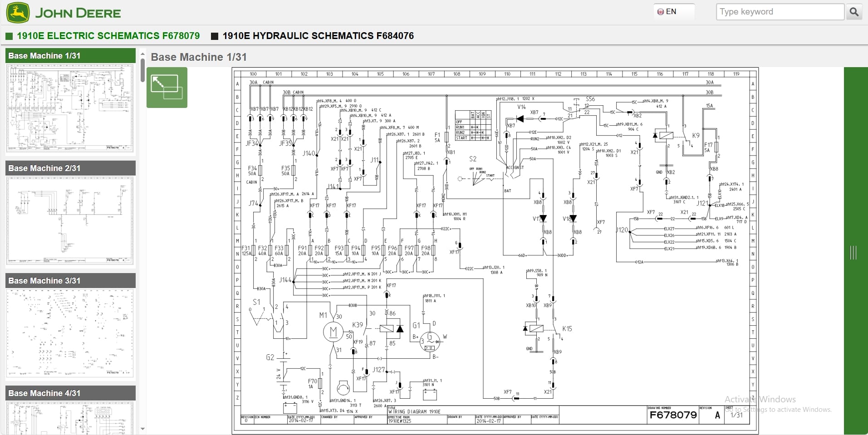The image size is (868, 435).
Task: Select the Base Machine 2/31 section header
Action: click(69, 168)
